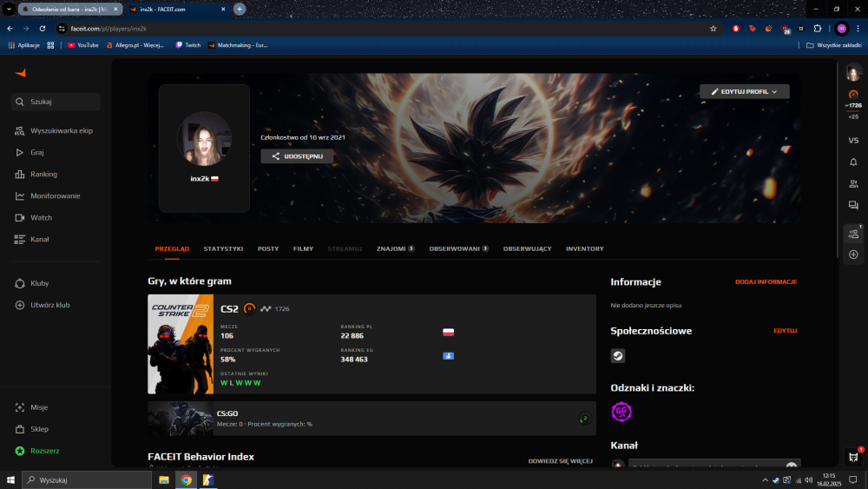Image resolution: width=868 pixels, height=489 pixels.
Task: Click the FACEIT orange logo
Action: [x=21, y=73]
